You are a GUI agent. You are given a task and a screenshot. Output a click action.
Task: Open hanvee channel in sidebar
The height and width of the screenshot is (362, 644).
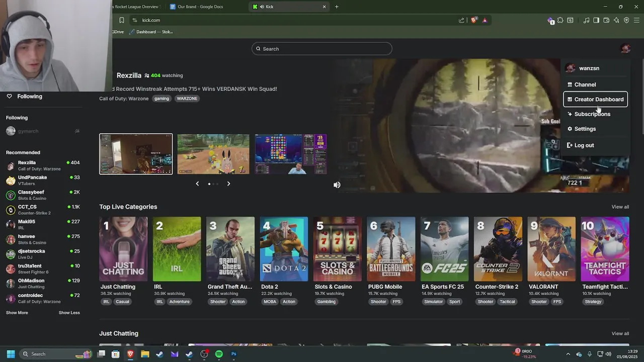(x=43, y=239)
